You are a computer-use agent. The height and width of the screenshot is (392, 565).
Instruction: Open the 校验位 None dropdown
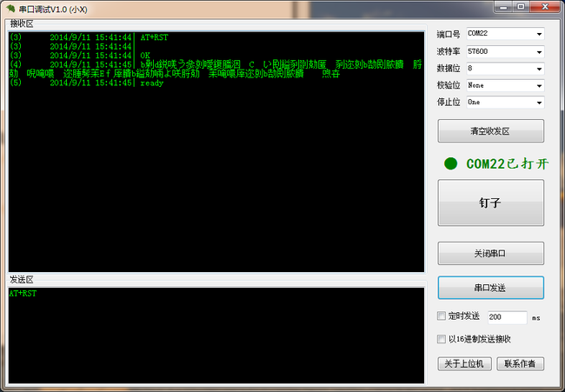click(505, 85)
